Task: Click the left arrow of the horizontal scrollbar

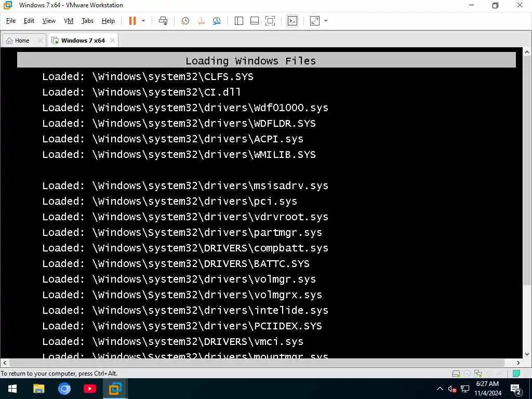Action: [4, 362]
